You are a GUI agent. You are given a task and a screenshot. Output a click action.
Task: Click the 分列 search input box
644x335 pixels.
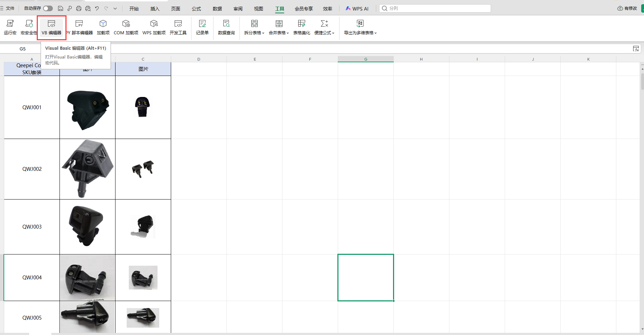coord(437,8)
